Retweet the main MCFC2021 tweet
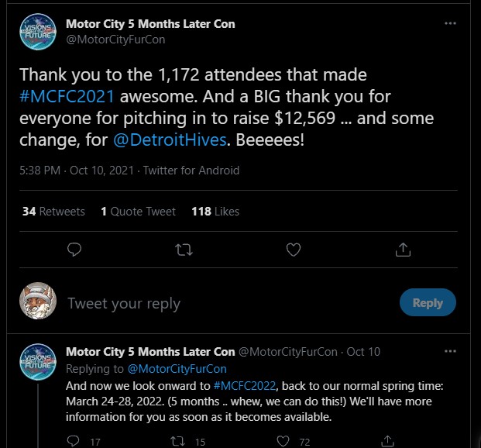This screenshot has height=448, width=481. (x=184, y=250)
